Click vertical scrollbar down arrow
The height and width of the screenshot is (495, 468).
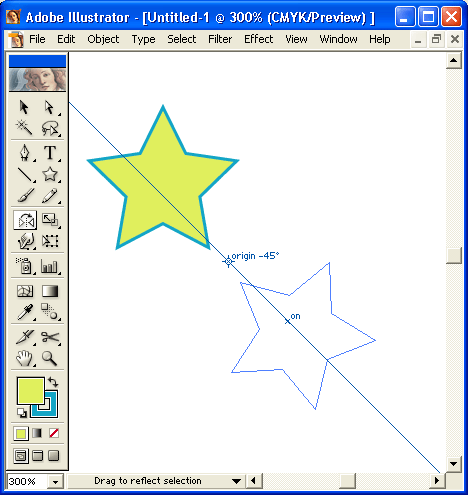pyautogui.click(x=454, y=464)
